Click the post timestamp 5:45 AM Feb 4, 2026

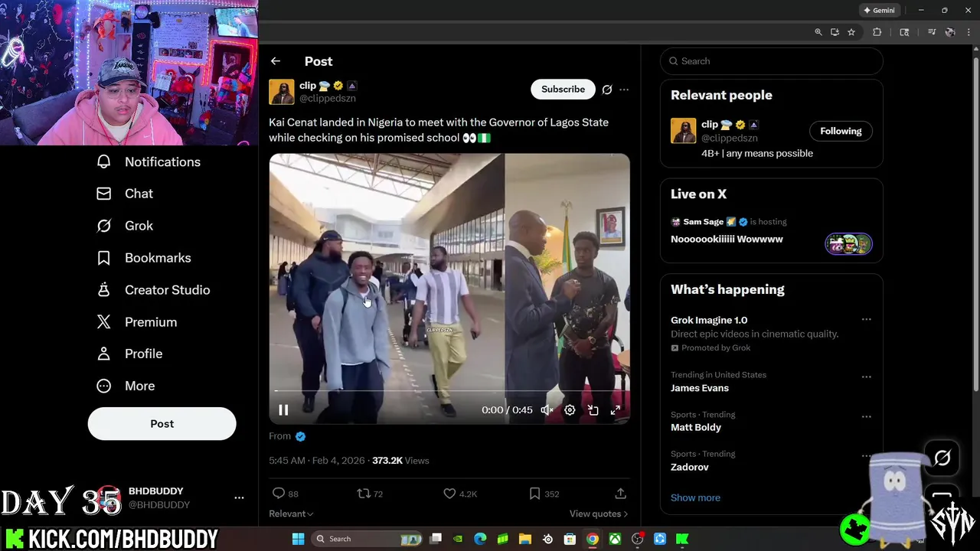pos(317,461)
